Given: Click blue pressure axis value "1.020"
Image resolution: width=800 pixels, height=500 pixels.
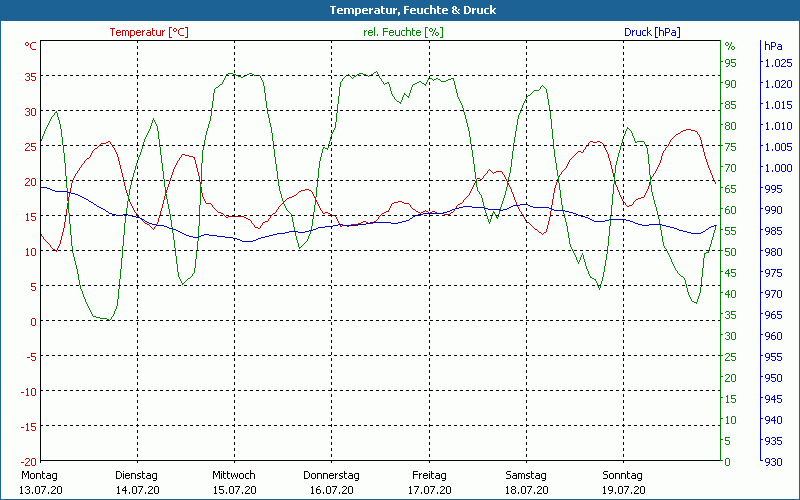Looking at the screenshot, I should [x=778, y=84].
